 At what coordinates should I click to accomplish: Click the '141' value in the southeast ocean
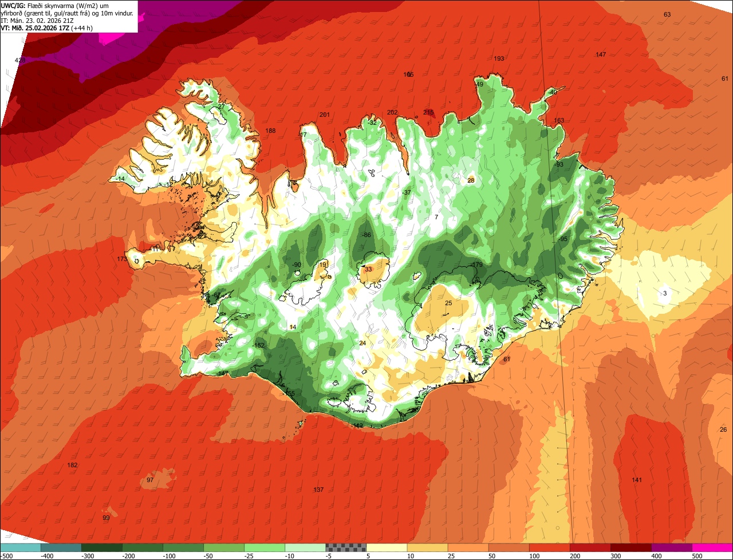(637, 480)
